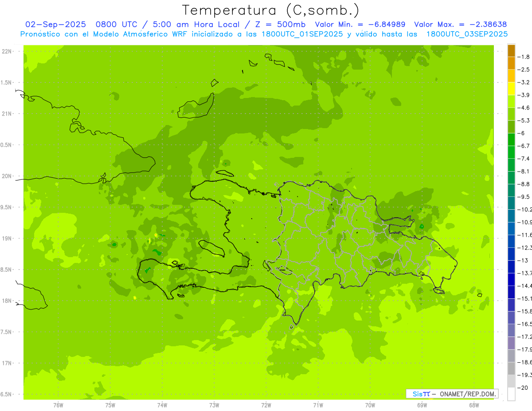Screen dimensions: 532x411
Task: Click the '-8.8' color bar value
Action: pos(524,184)
